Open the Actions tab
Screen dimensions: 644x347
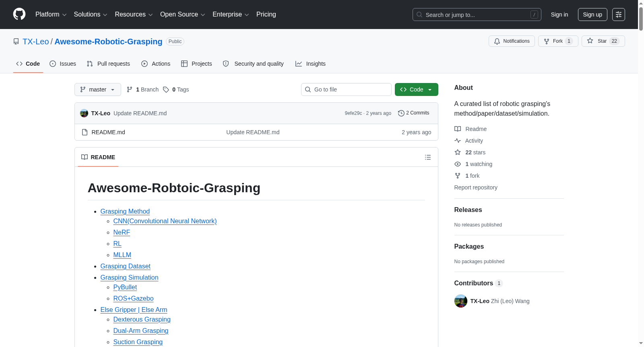[x=156, y=64]
